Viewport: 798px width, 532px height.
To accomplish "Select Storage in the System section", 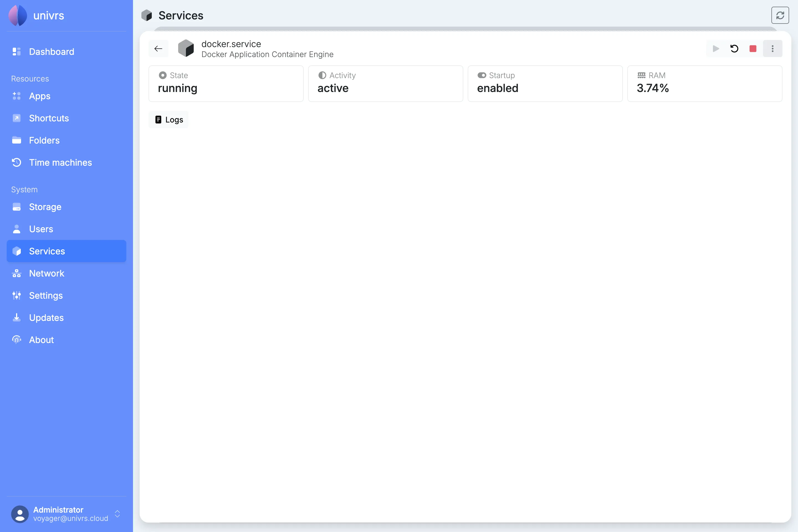I will point(66,207).
